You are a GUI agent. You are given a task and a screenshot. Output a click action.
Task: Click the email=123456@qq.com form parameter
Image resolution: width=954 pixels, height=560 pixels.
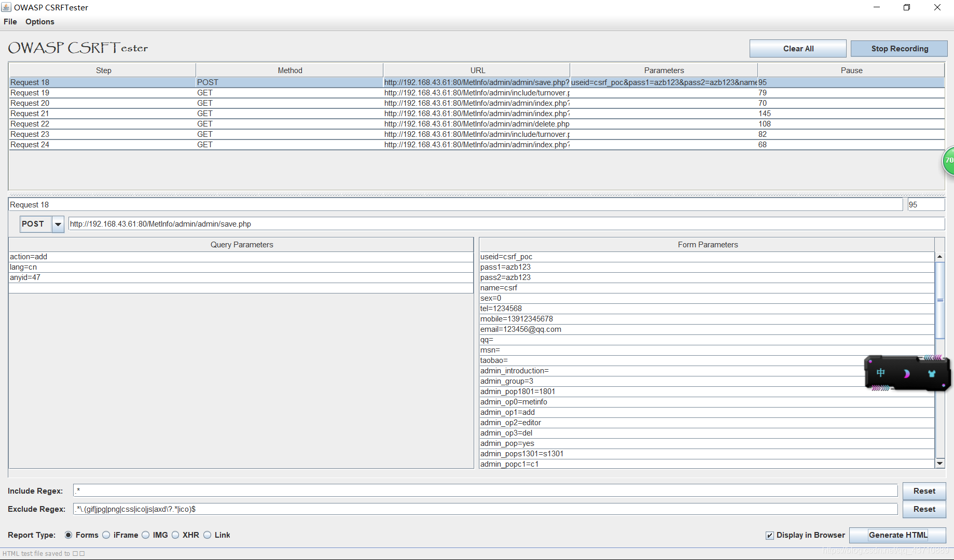coord(707,329)
